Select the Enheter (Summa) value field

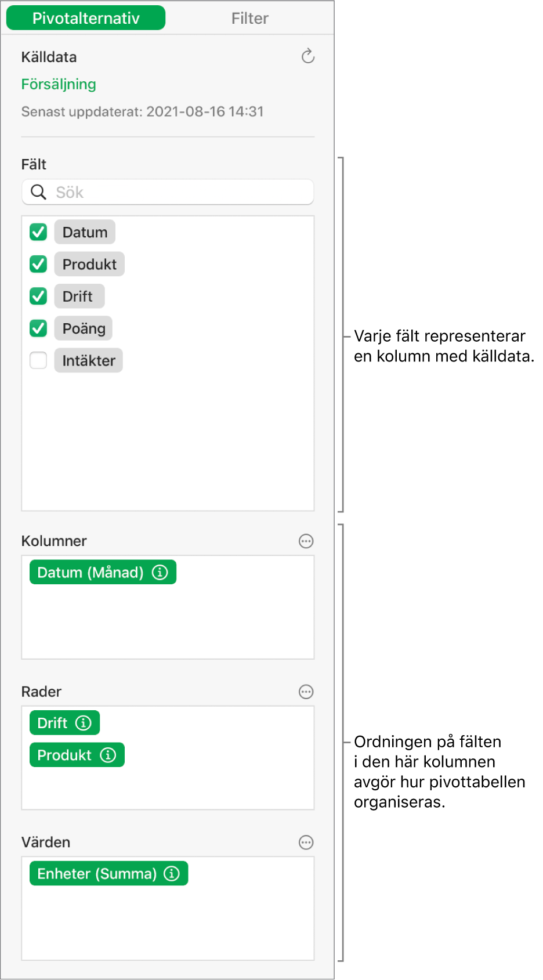click(96, 874)
